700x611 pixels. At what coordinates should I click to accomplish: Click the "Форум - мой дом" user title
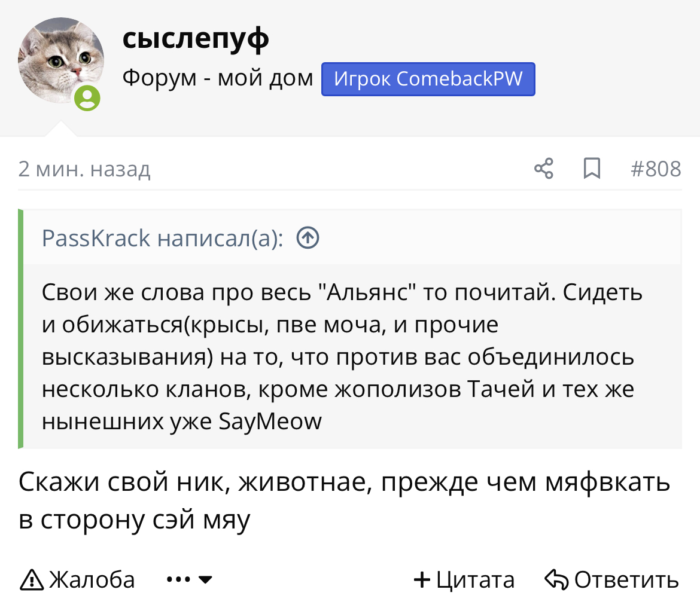pyautogui.click(x=218, y=78)
